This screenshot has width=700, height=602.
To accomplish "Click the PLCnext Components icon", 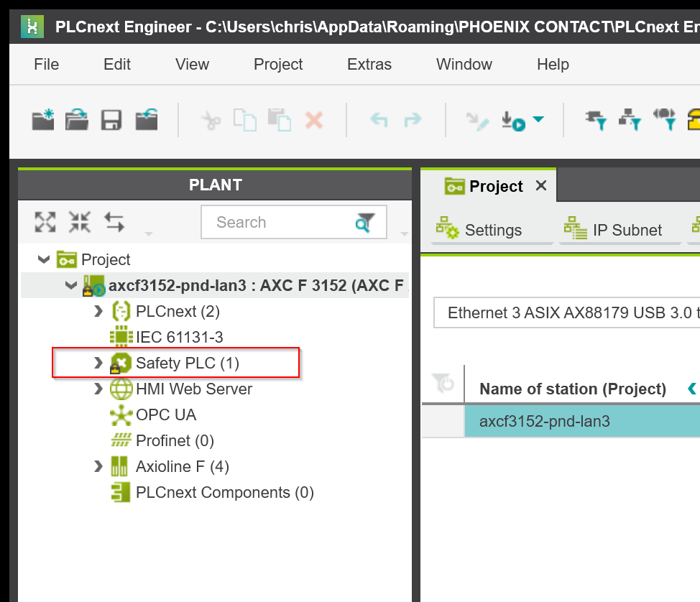I will (121, 492).
